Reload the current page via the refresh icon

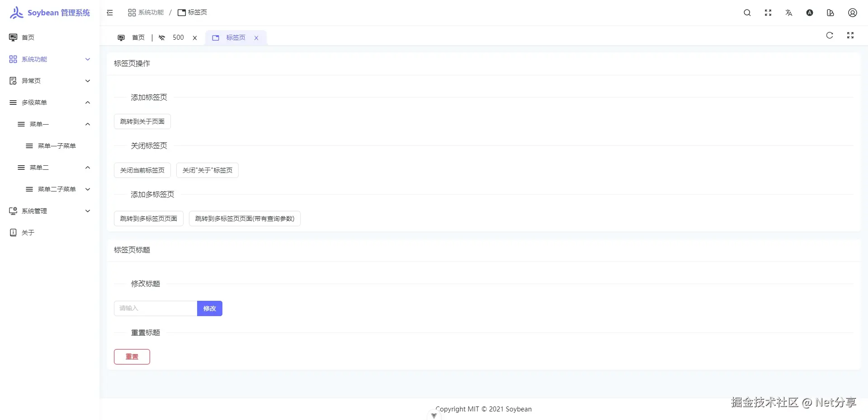pos(830,35)
